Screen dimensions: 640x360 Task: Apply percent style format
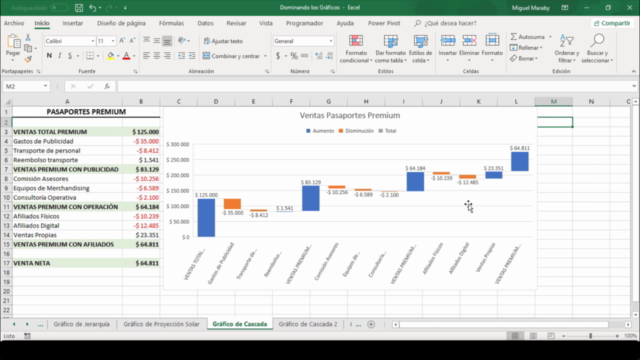pos(294,56)
